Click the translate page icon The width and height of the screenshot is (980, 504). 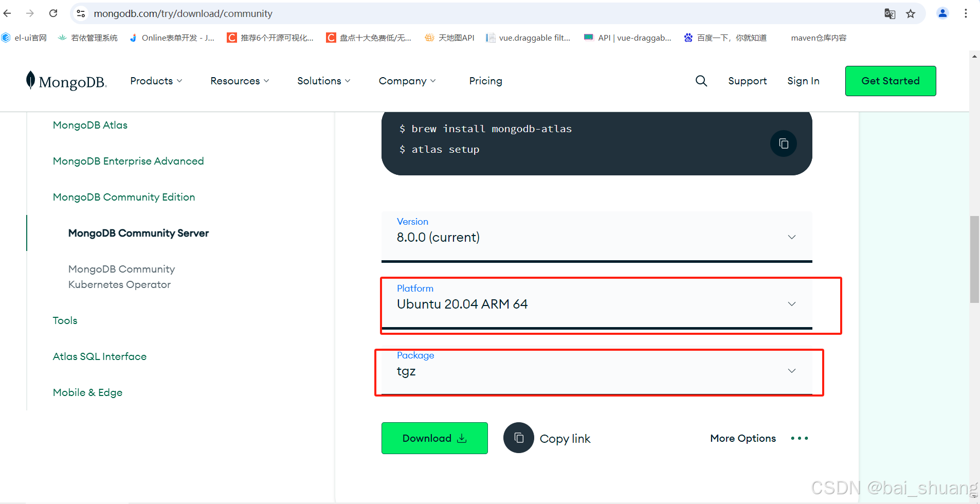(890, 14)
